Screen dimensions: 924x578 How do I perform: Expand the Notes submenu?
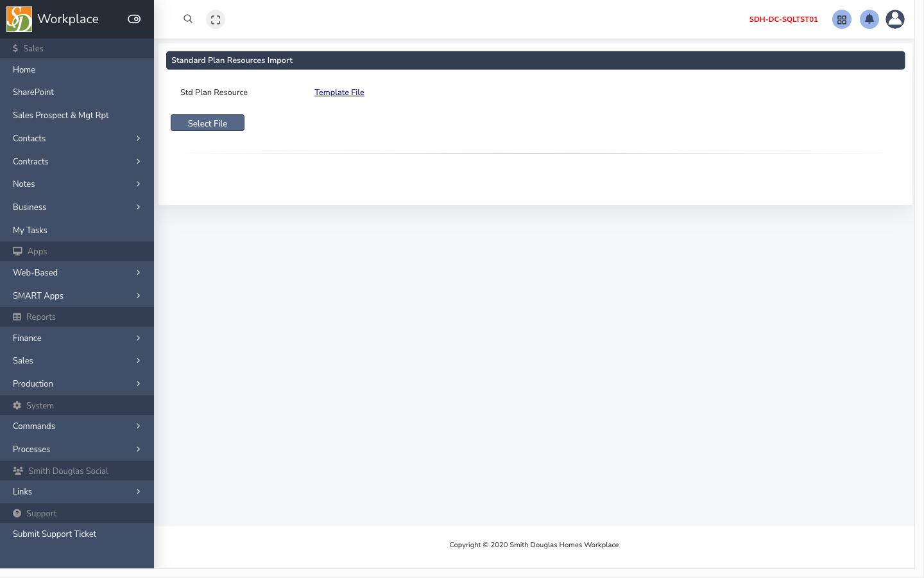coord(77,184)
